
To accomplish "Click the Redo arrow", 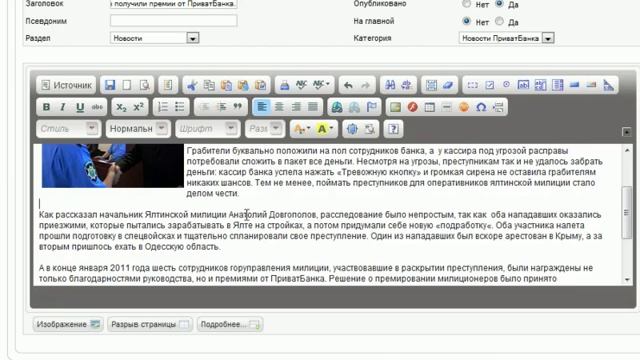I will (x=365, y=85).
